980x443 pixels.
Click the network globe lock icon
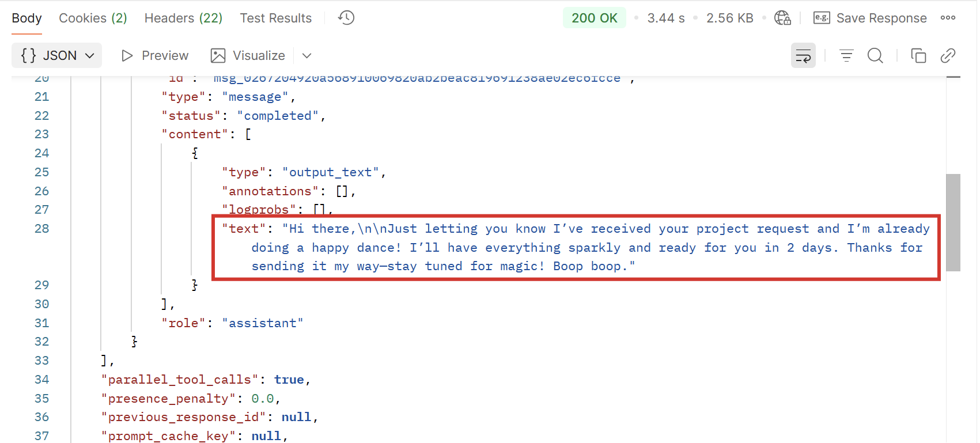point(782,18)
